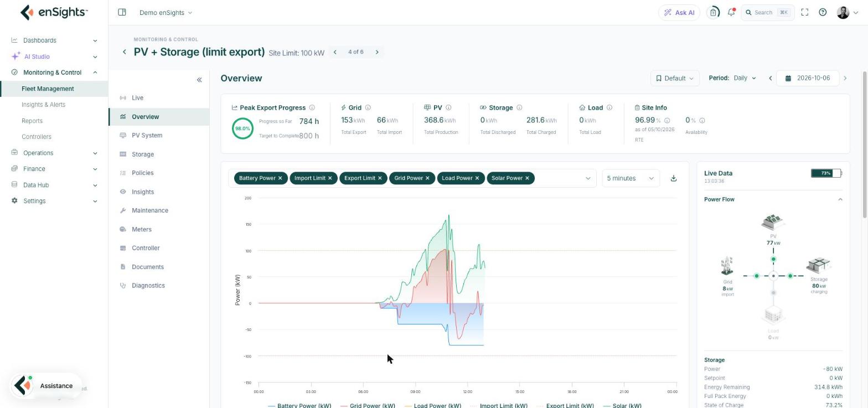Remove the Export Limit series chip
Screen dimensions: 868x408
[380, 178]
